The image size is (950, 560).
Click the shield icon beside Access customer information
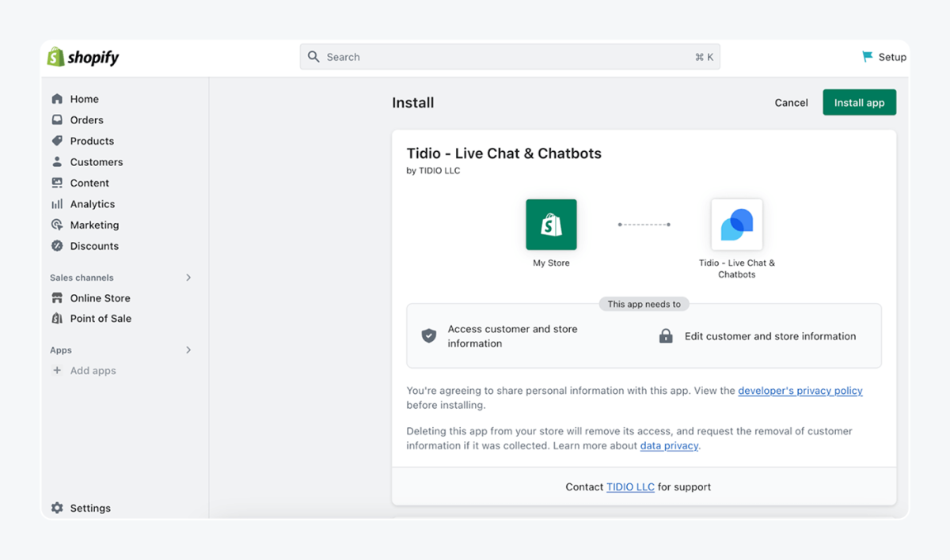(x=429, y=336)
